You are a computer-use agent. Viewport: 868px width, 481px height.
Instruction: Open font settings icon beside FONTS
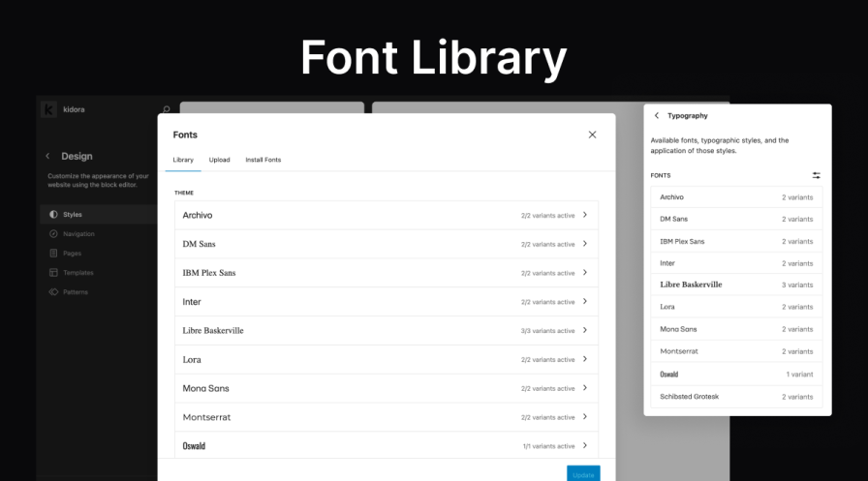click(816, 175)
